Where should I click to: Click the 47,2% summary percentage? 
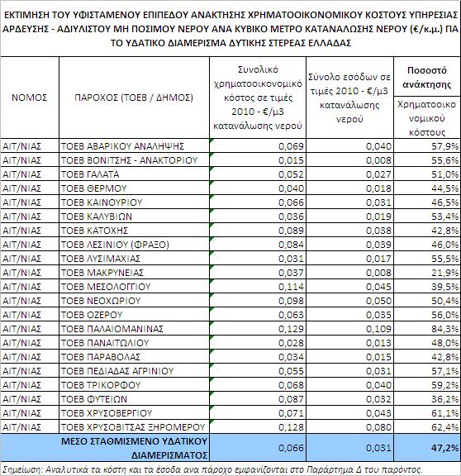(x=427, y=448)
